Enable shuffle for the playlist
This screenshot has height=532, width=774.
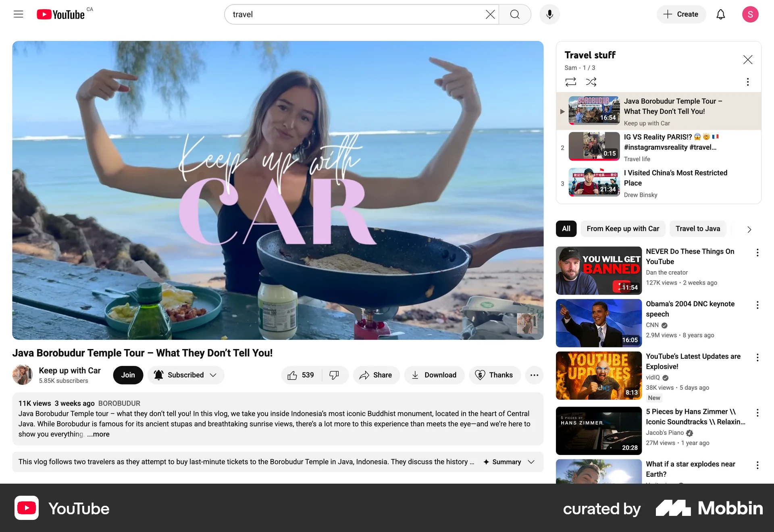tap(591, 82)
